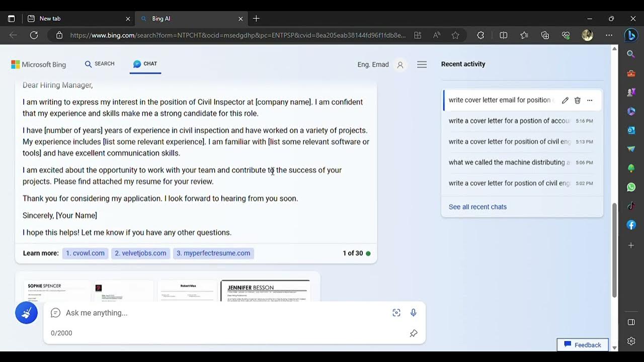The image size is (644, 362).
Task: Switch to the SEARCH tab
Action: 100,64
